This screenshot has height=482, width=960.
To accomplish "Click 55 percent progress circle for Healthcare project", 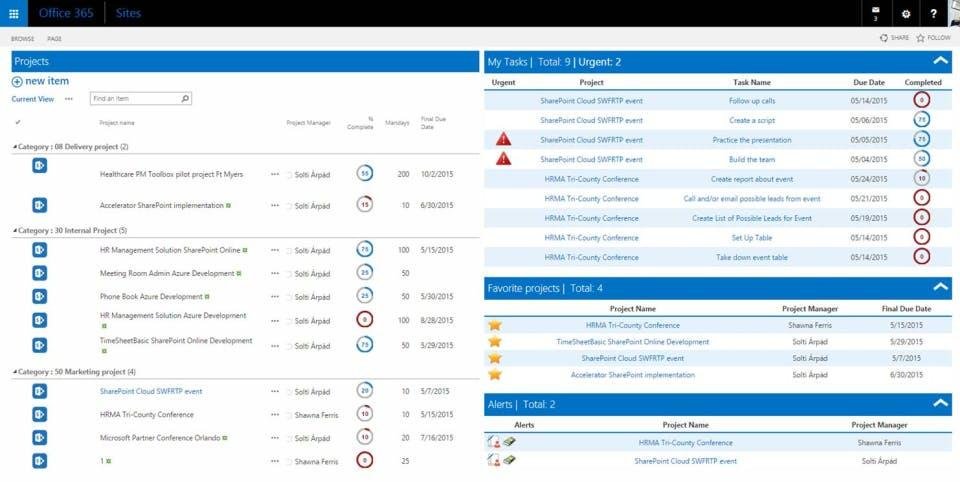I will 365,173.
